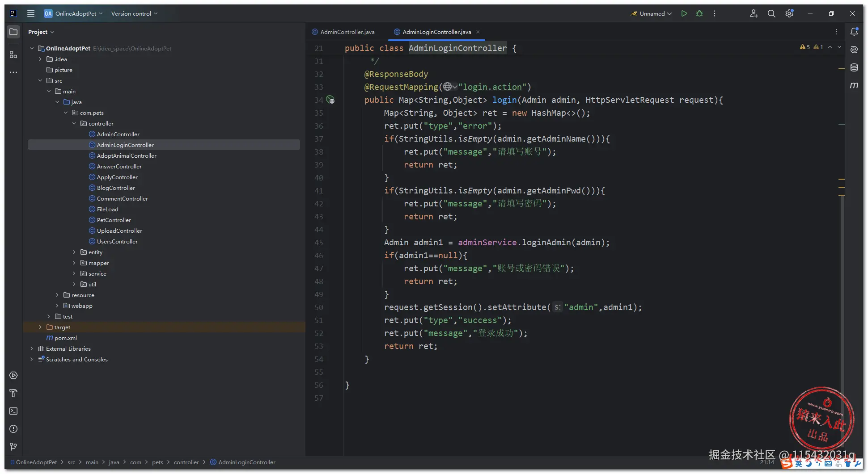Click the warnings count indicator
The width and height of the screenshot is (868, 474).
[805, 47]
